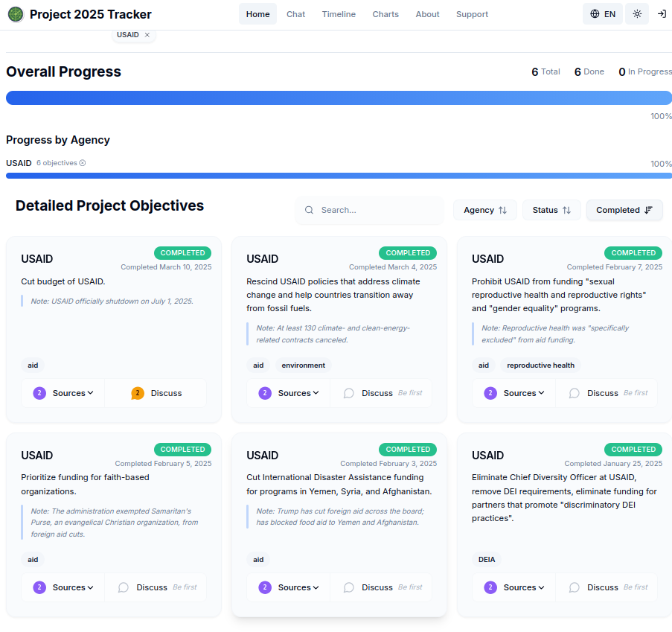This screenshot has width=672, height=632.
Task: Click Discuss on faith-based organizations card
Action: point(156,587)
